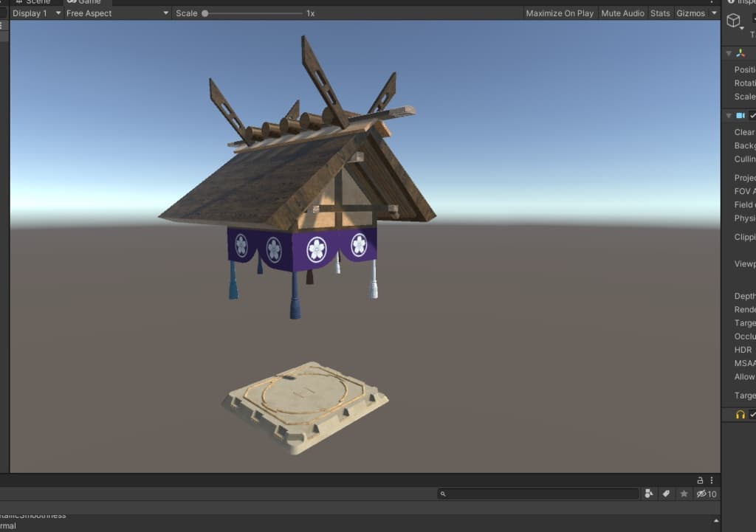This screenshot has width=756, height=532.
Task: Open the Search by Label tag filter
Action: (x=666, y=494)
